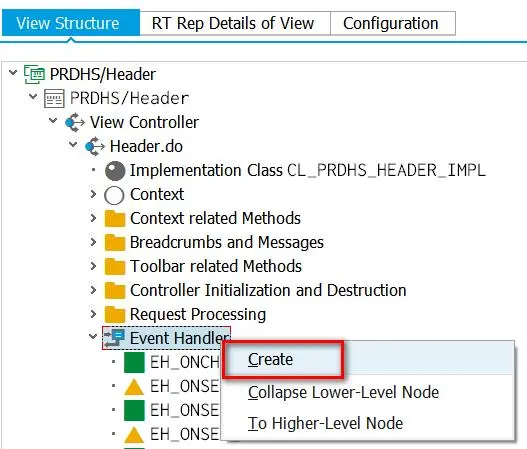This screenshot has width=527, height=449.
Task: Click the Breadcrumbs and Messages folder icon
Action: point(115,242)
